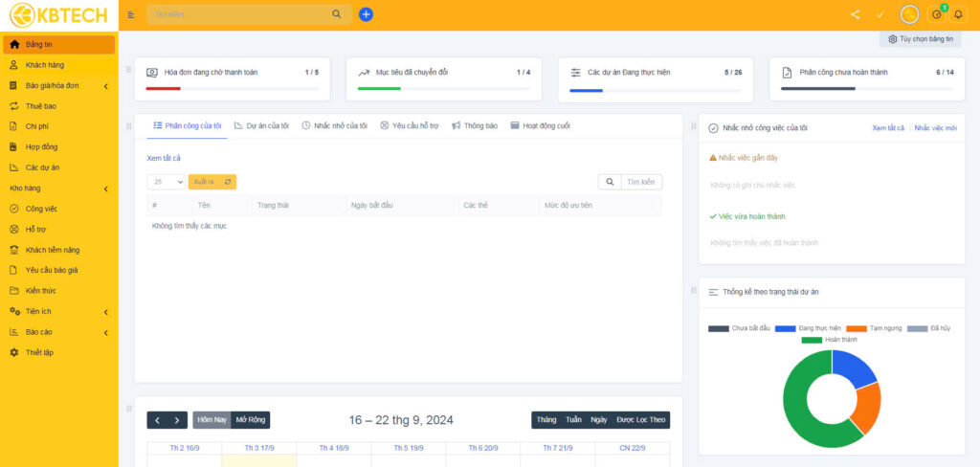This screenshot has width=980, height=467.
Task: Click the checkmark icon in top bar
Action: coord(880,14)
